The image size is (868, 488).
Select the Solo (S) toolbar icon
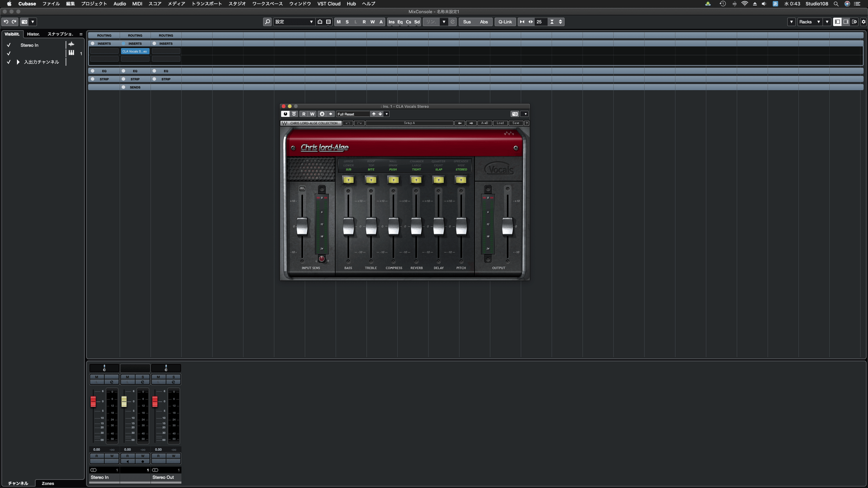(x=347, y=22)
